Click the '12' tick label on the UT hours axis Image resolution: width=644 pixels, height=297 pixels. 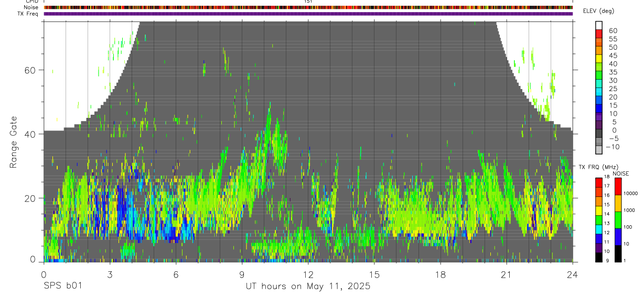pos(308,274)
